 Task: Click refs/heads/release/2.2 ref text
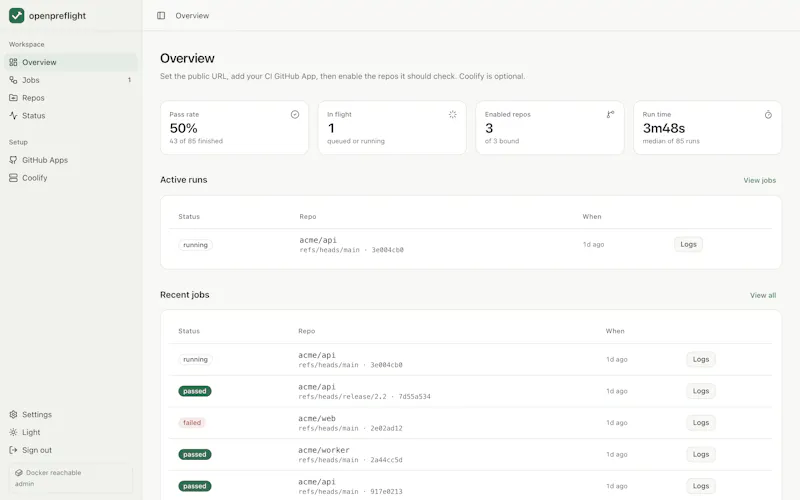pyautogui.click(x=342, y=396)
